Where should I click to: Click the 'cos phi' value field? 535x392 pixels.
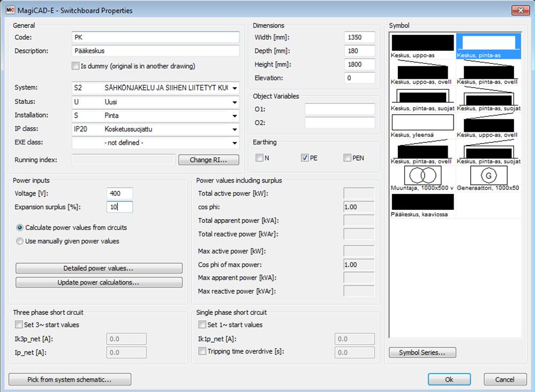[x=359, y=207]
